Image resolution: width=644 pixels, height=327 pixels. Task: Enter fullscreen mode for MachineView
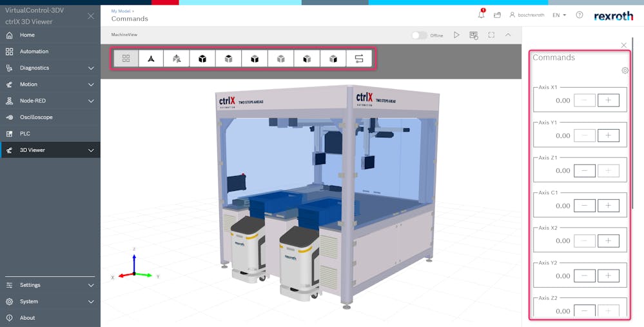491,35
